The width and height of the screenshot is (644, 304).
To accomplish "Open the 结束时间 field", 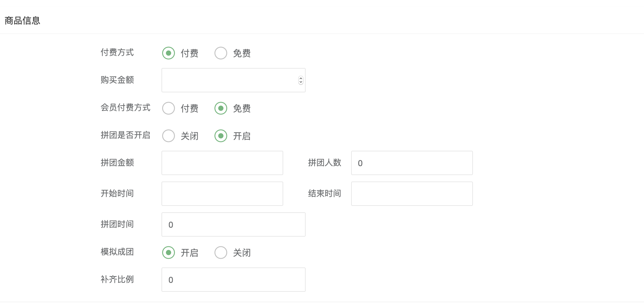I will 412,194.
